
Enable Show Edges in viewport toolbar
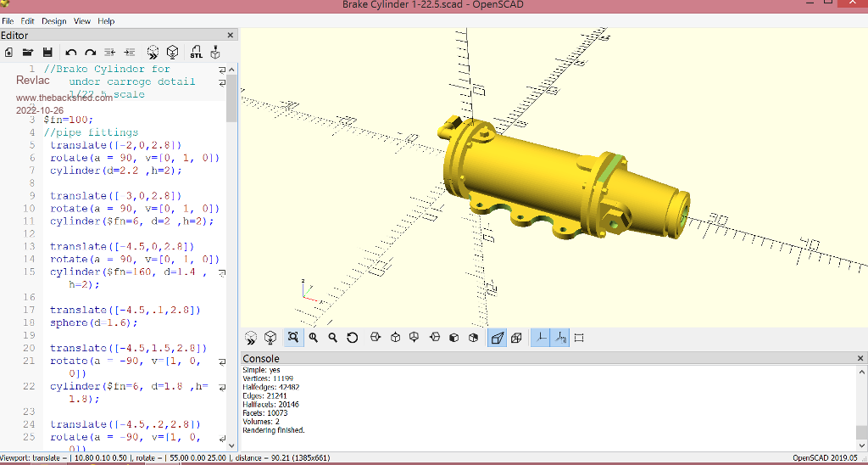tap(580, 338)
